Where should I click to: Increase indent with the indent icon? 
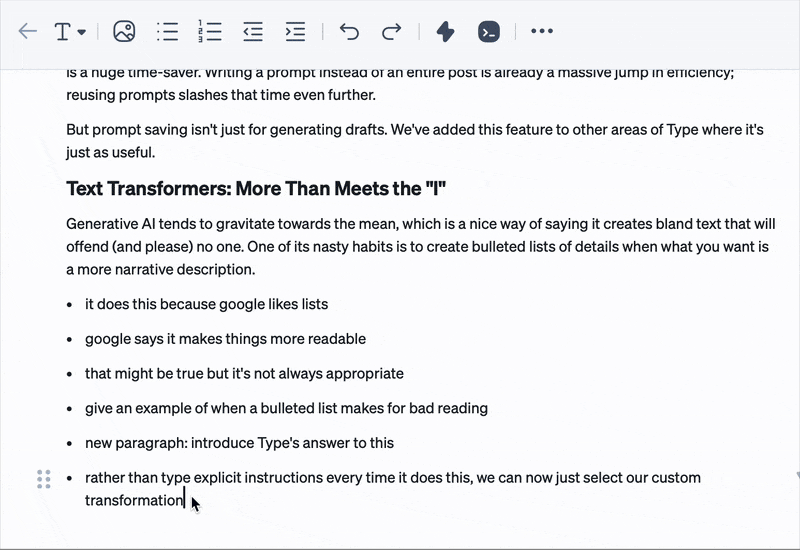[x=295, y=31]
